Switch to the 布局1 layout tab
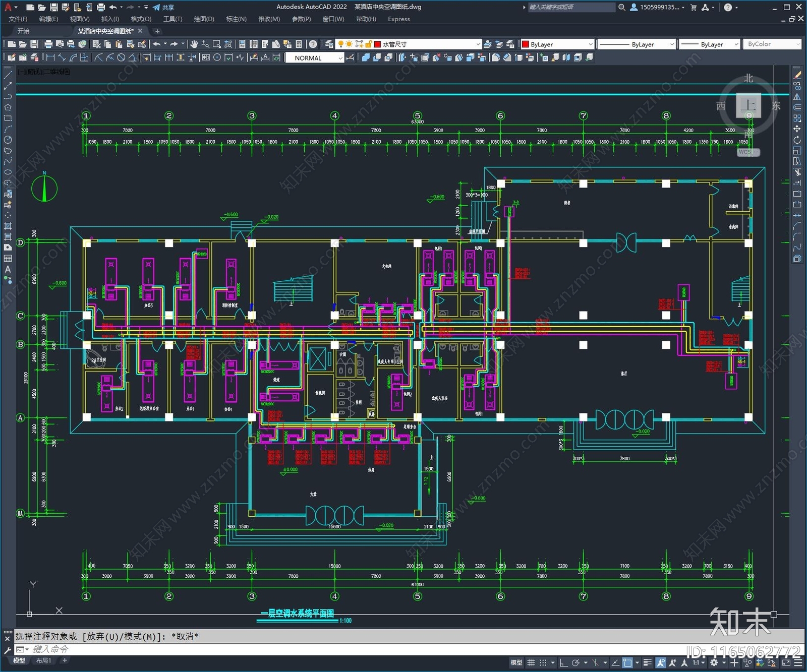 point(43,660)
